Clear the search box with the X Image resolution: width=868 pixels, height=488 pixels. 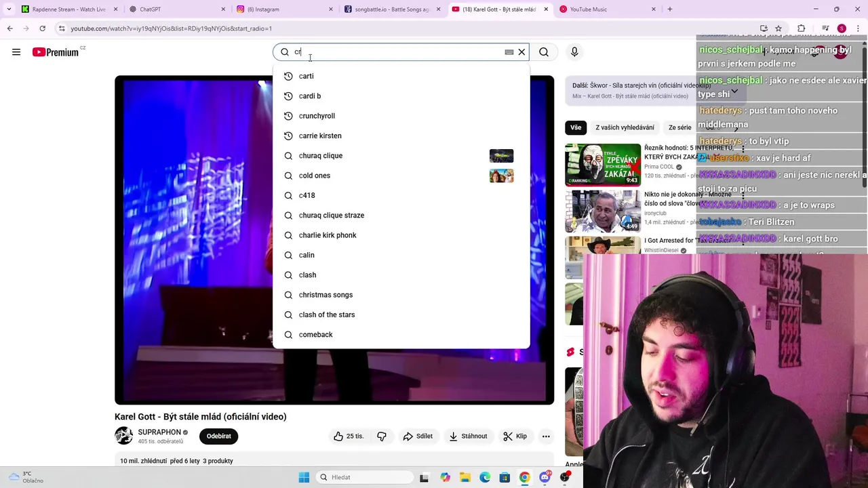(x=521, y=52)
